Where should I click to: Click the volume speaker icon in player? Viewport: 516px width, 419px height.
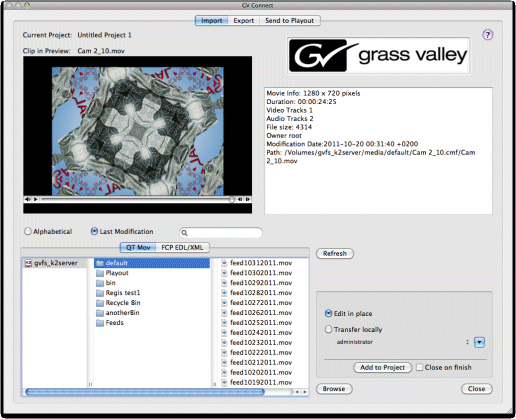coord(27,199)
